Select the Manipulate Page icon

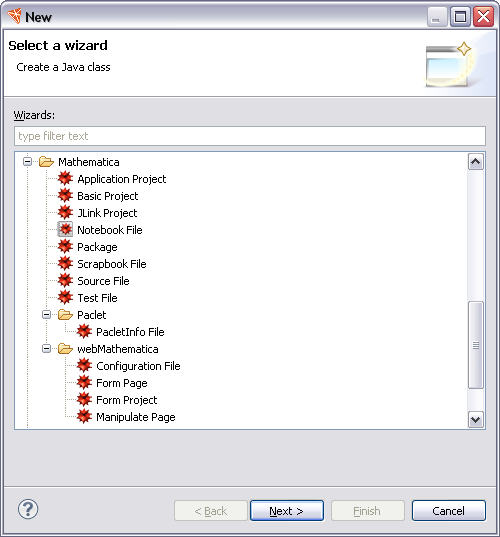coord(84,417)
